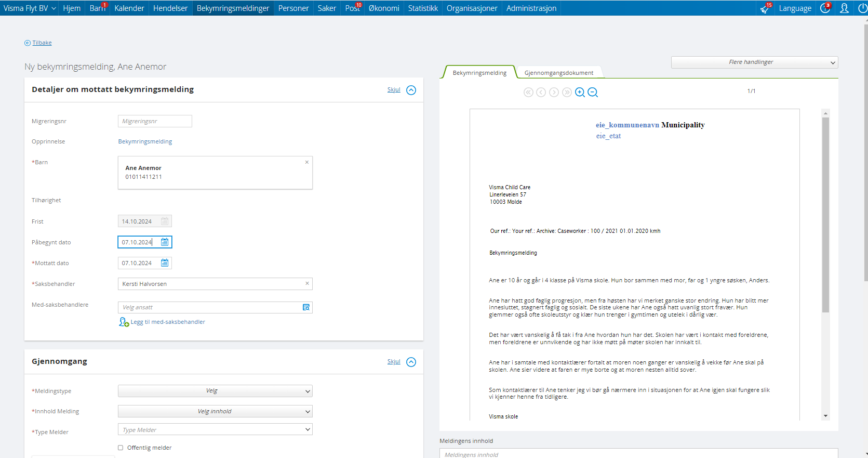This screenshot has height=458, width=868.
Task: Toggle the Offentlig melder checkbox
Action: pyautogui.click(x=121, y=448)
